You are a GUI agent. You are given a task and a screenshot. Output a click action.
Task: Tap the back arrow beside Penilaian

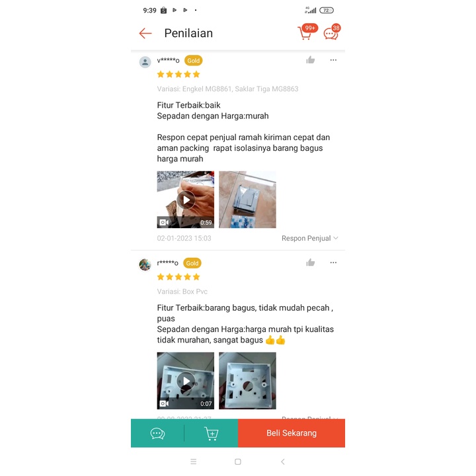point(145,33)
